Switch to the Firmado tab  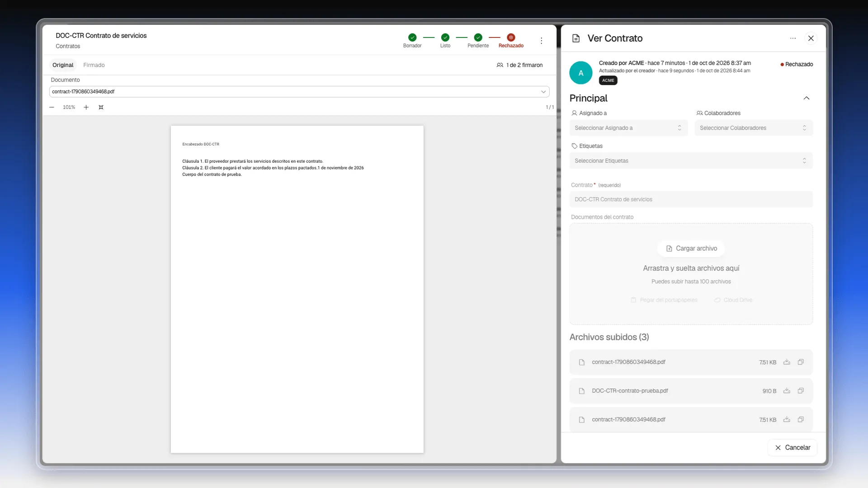click(94, 65)
